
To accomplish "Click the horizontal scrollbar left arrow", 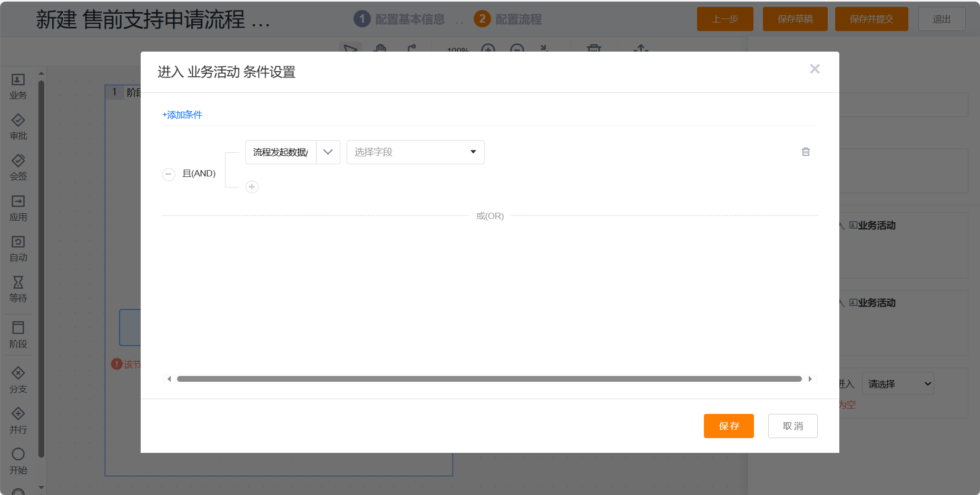I will tap(169, 379).
